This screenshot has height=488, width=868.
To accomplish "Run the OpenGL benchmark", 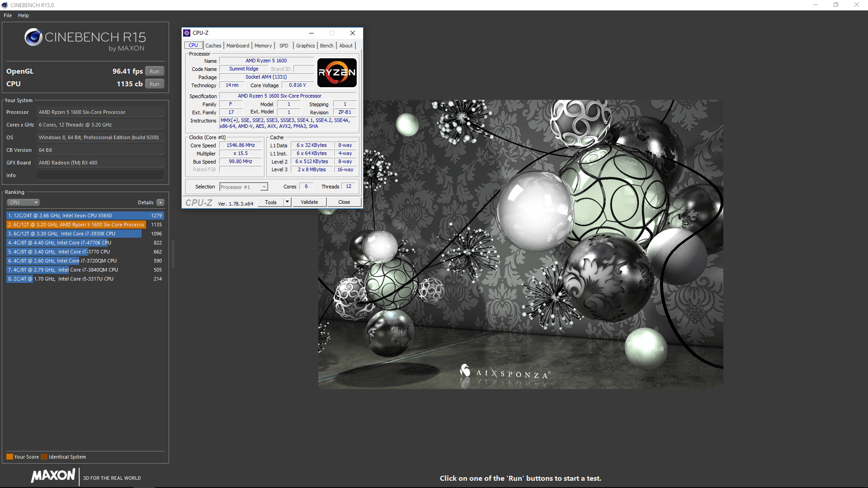I will pos(154,71).
